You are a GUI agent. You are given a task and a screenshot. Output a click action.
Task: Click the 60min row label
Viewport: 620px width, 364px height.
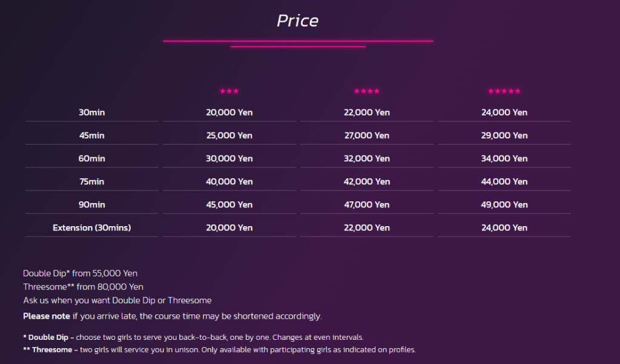coord(92,158)
